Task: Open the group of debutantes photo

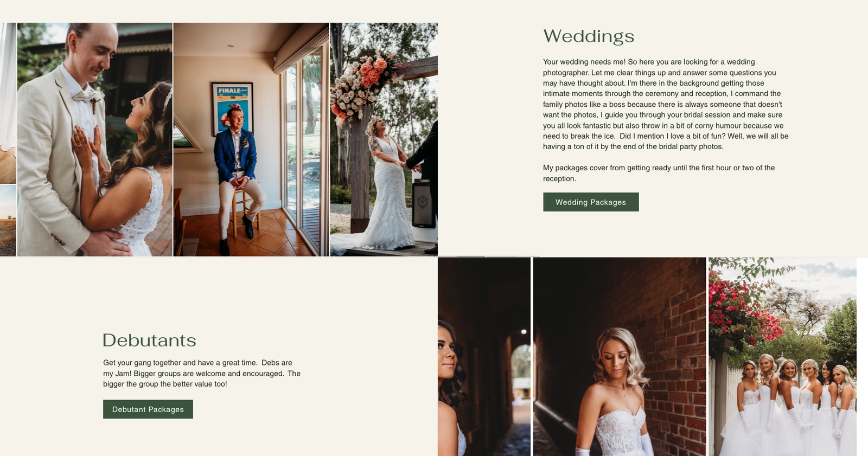Action: 782,357
